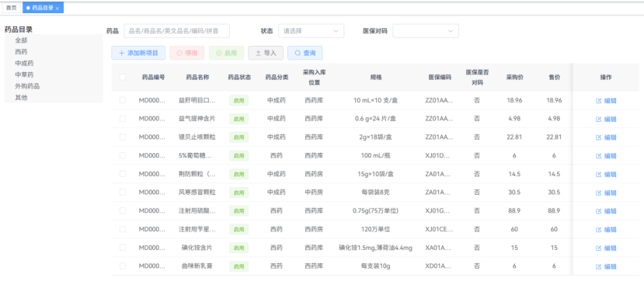Select 外购药品 category in sidebar
Image resolution: width=644 pixels, height=281 pixels.
(27, 87)
